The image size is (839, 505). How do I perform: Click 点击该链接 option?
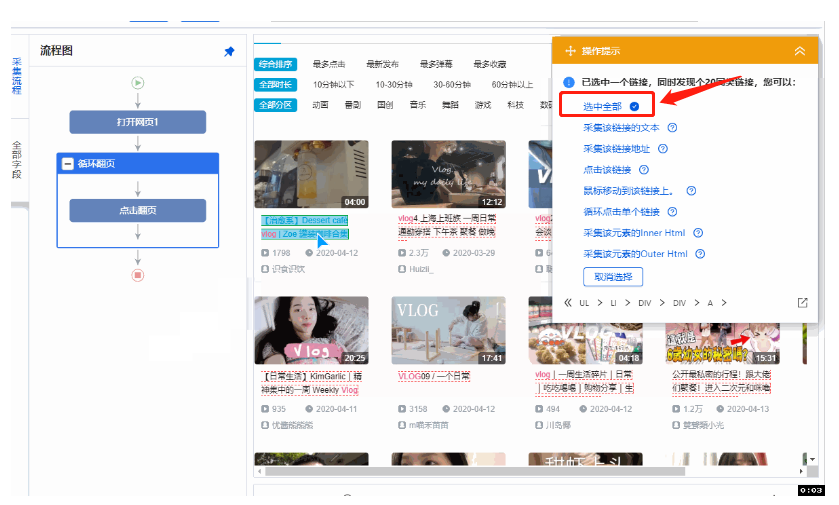click(607, 170)
